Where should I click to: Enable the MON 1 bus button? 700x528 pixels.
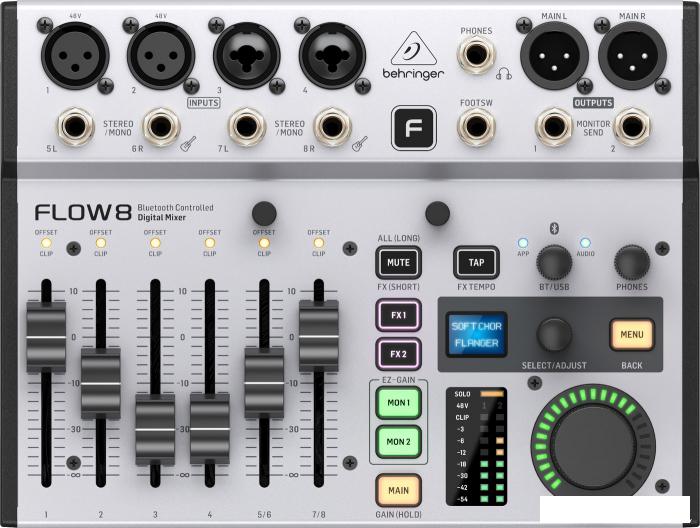coord(399,403)
